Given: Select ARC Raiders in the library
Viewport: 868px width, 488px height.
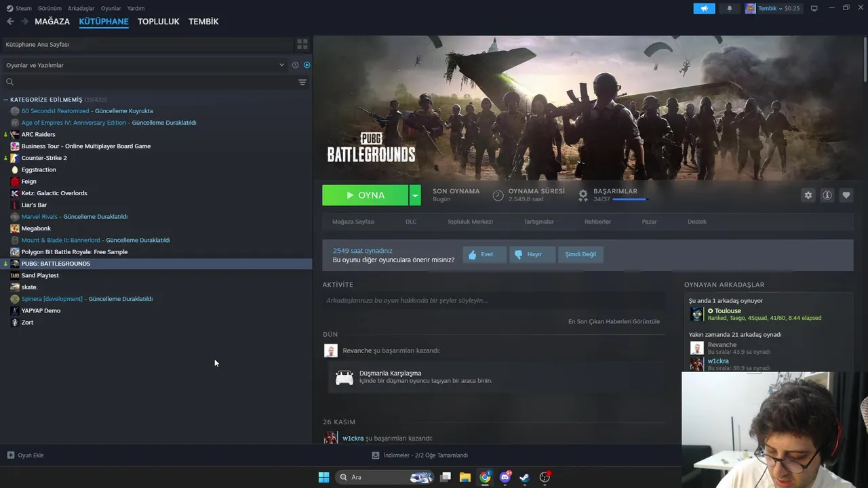Looking at the screenshot, I should (38, 134).
